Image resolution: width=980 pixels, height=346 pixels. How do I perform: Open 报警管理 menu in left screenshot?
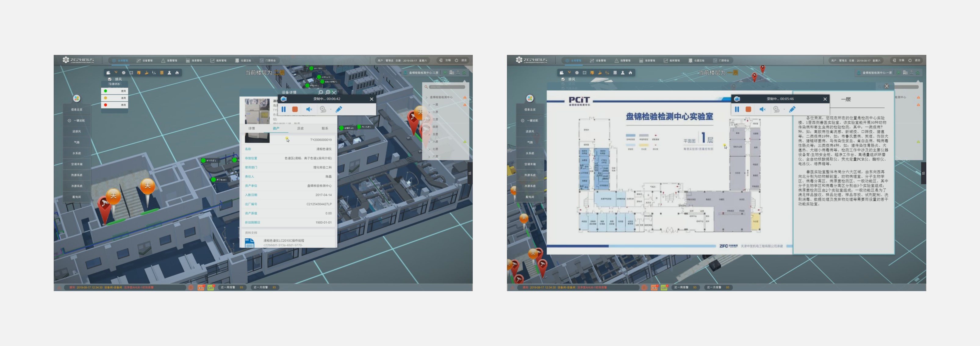[x=169, y=60]
